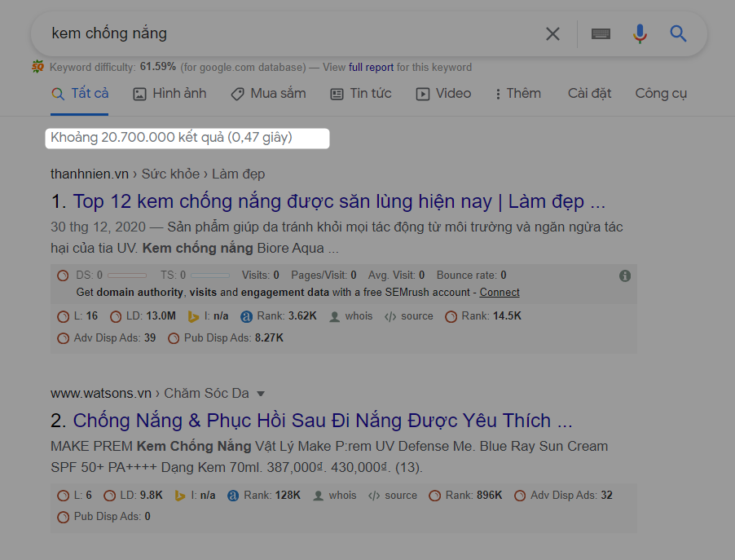The height and width of the screenshot is (560, 735).
Task: Click the Visits: 0 value
Action: (x=261, y=275)
